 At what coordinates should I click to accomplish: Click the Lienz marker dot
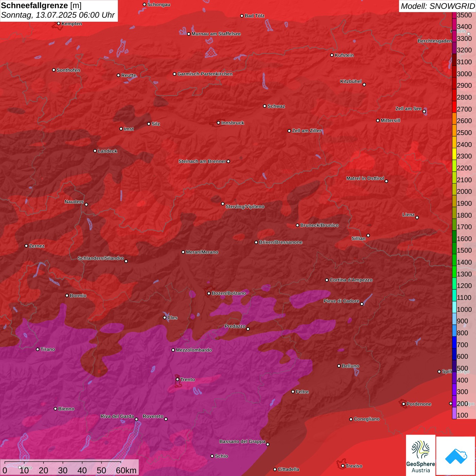tap(417, 218)
